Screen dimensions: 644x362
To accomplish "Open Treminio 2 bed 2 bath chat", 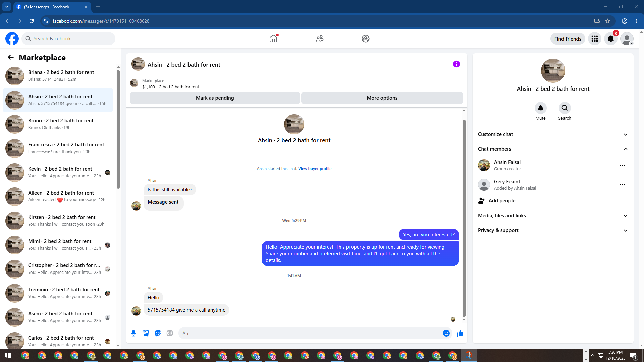I will pyautogui.click(x=58, y=293).
